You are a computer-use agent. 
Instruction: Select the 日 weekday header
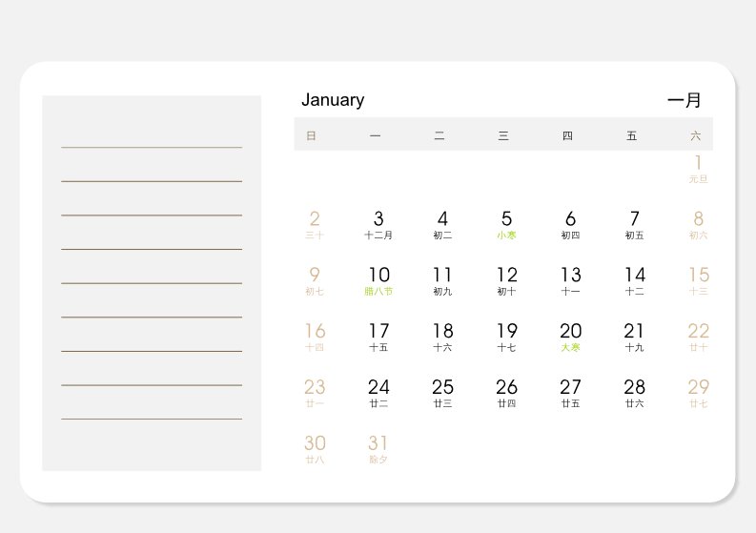click(x=311, y=136)
